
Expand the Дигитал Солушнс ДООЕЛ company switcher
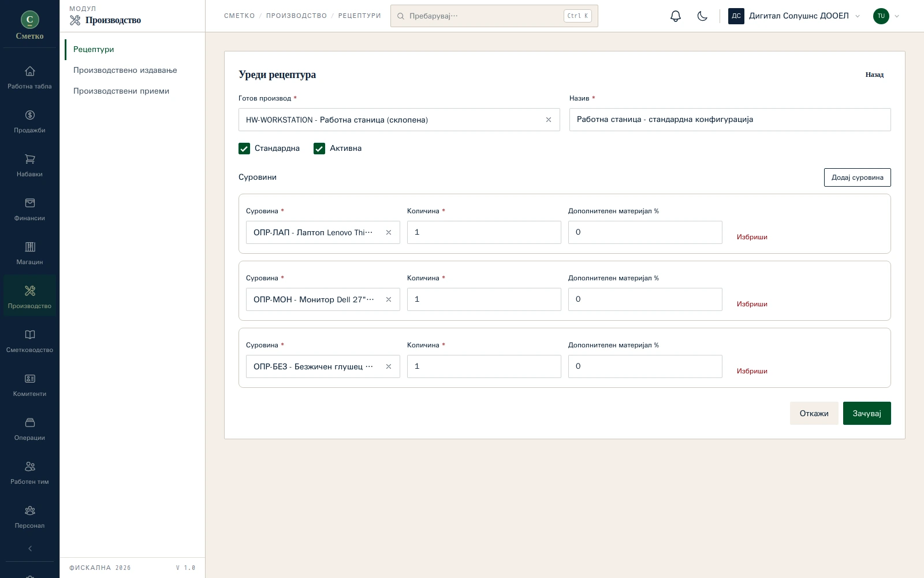point(795,16)
